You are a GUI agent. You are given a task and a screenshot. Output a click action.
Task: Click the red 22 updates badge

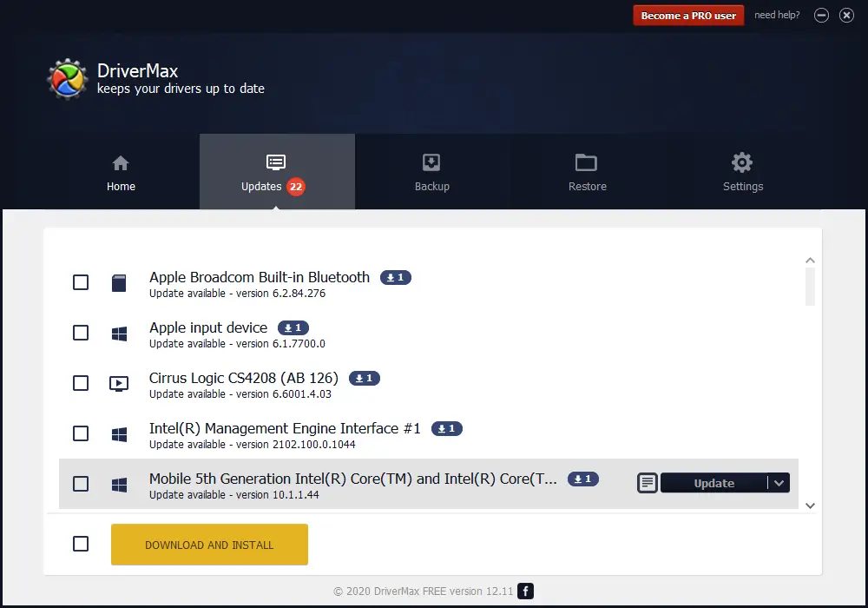[x=296, y=187]
